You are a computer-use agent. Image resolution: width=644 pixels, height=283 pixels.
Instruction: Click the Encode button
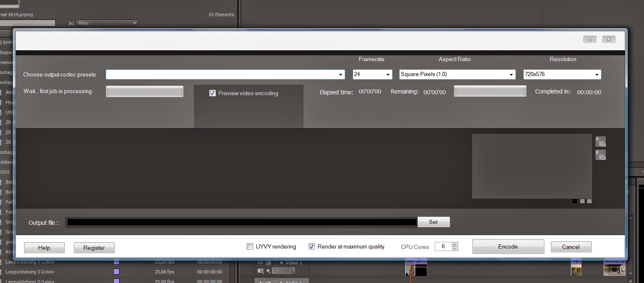coord(508,246)
